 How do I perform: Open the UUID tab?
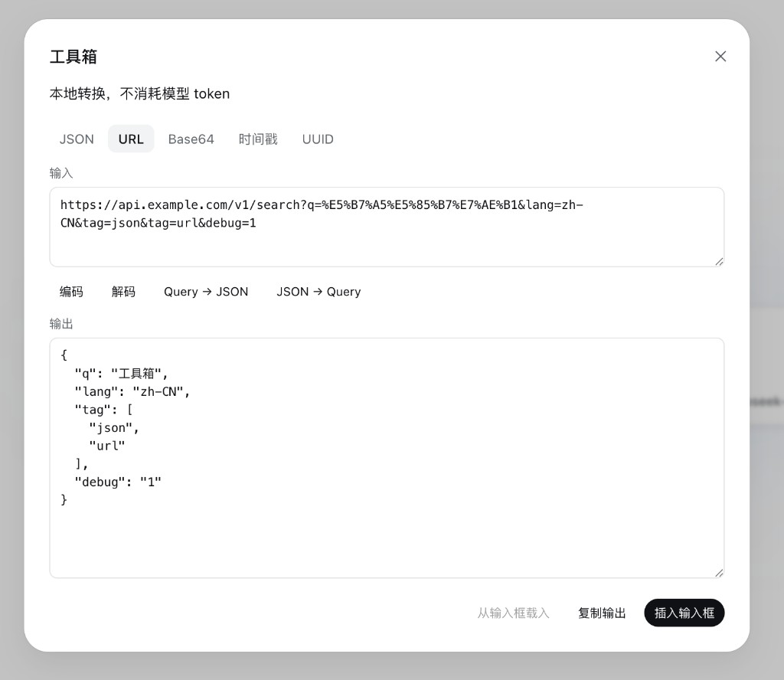coord(318,139)
